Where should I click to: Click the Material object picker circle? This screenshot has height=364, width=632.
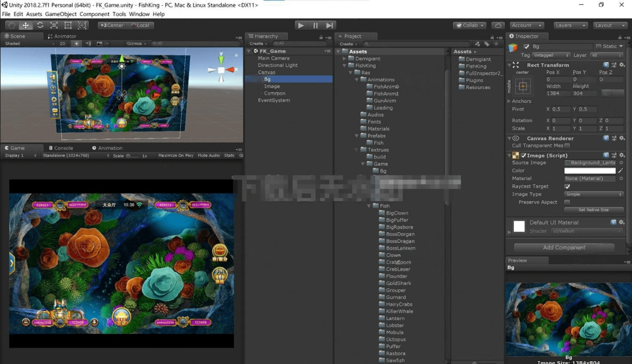(x=621, y=179)
